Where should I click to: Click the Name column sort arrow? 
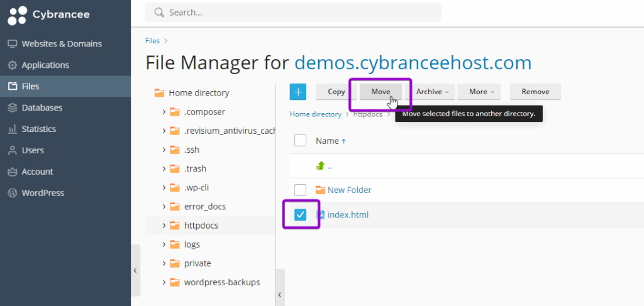[x=344, y=141]
